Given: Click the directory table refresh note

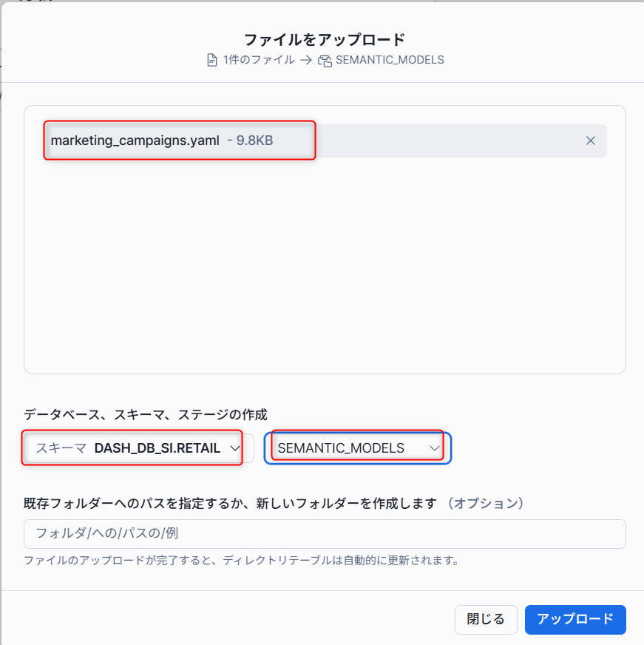Looking at the screenshot, I should (241, 560).
